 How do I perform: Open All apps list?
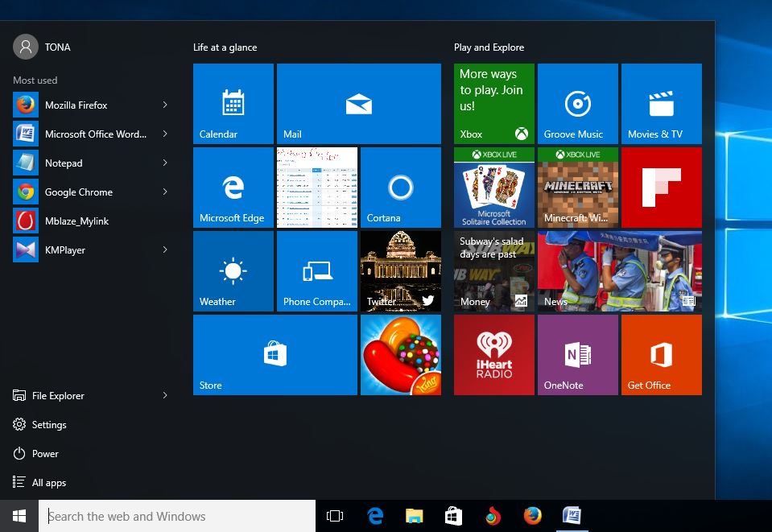click(48, 483)
